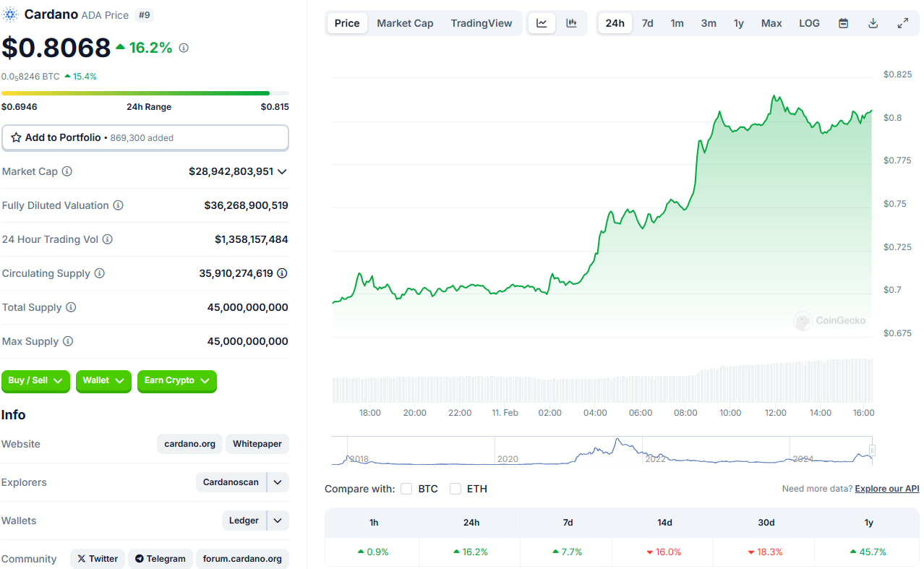Image resolution: width=924 pixels, height=569 pixels.
Task: Enable BTC comparison checkbox
Action: tap(406, 489)
